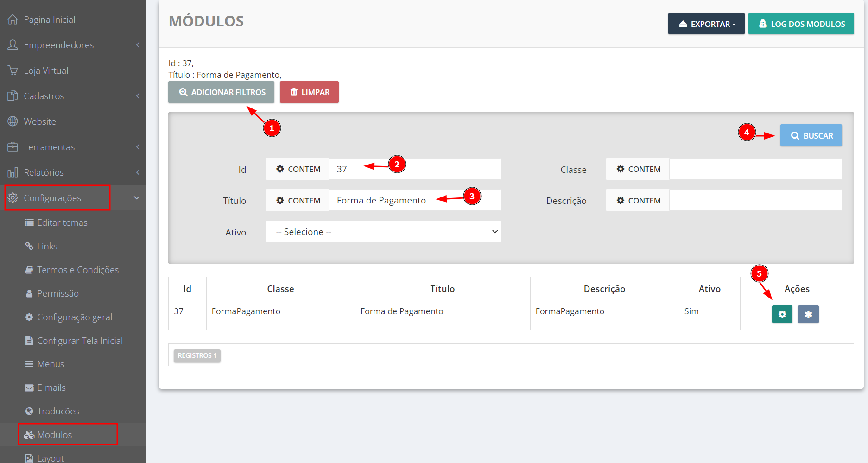Viewport: 868px width, 463px height.
Task: Toggle the CONTEM operator for Descrição filter
Action: (x=638, y=201)
